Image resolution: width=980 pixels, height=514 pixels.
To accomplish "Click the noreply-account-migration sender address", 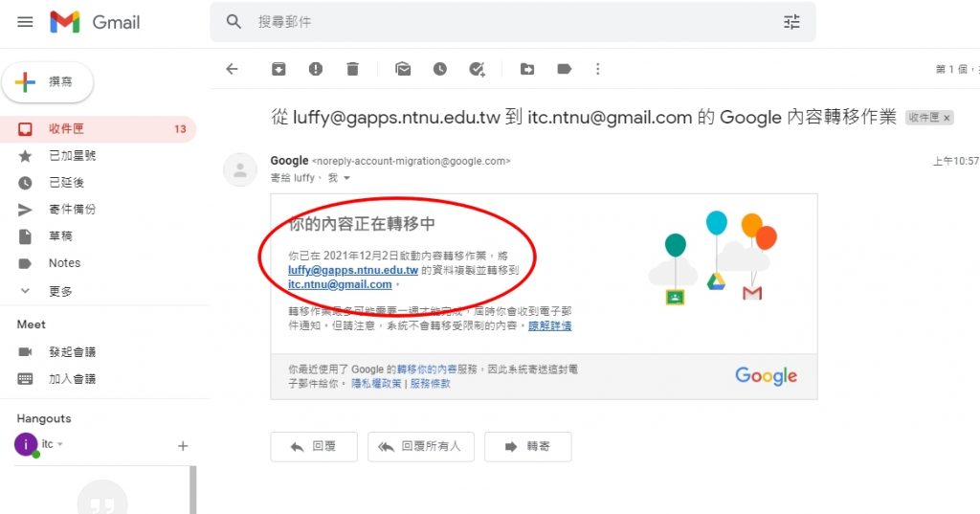I will pyautogui.click(x=411, y=162).
